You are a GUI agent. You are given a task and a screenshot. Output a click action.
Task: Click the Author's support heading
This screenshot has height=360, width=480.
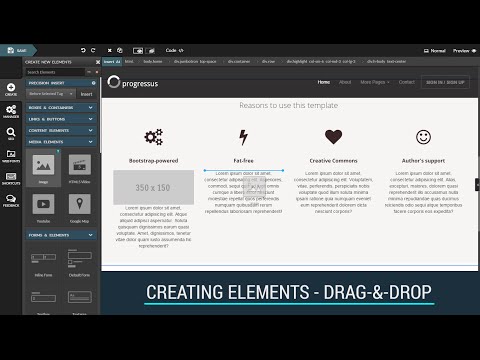click(423, 161)
